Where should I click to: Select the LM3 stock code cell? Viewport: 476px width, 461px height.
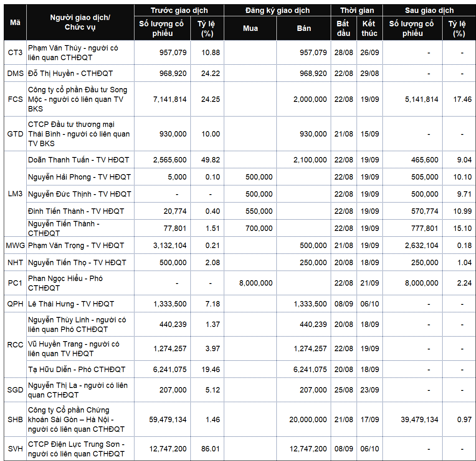coord(15,194)
